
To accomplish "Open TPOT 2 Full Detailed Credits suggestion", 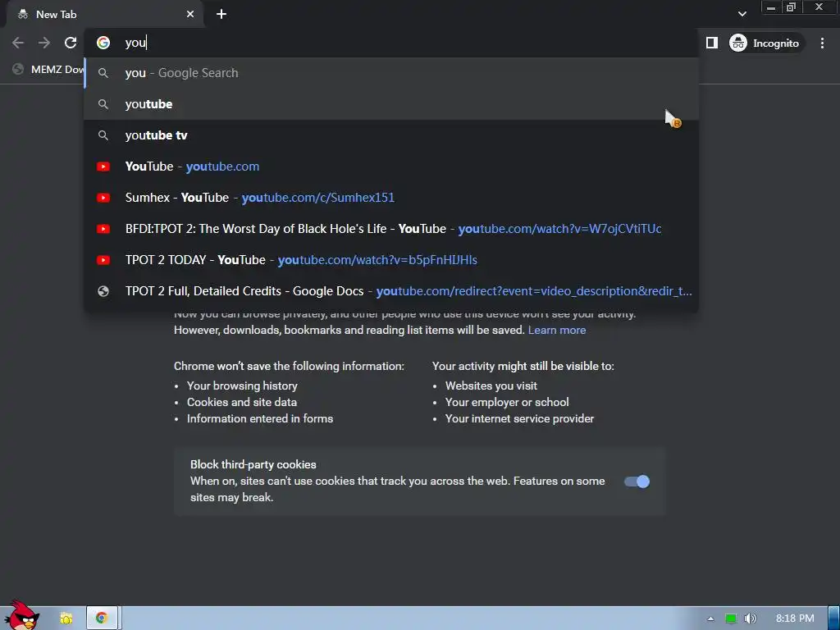I will 391,291.
